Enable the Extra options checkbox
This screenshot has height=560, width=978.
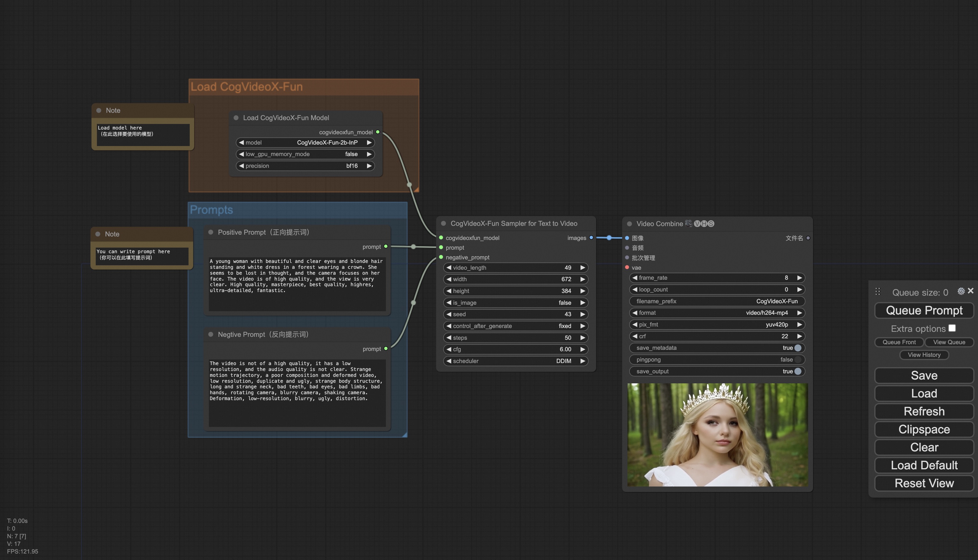(952, 328)
